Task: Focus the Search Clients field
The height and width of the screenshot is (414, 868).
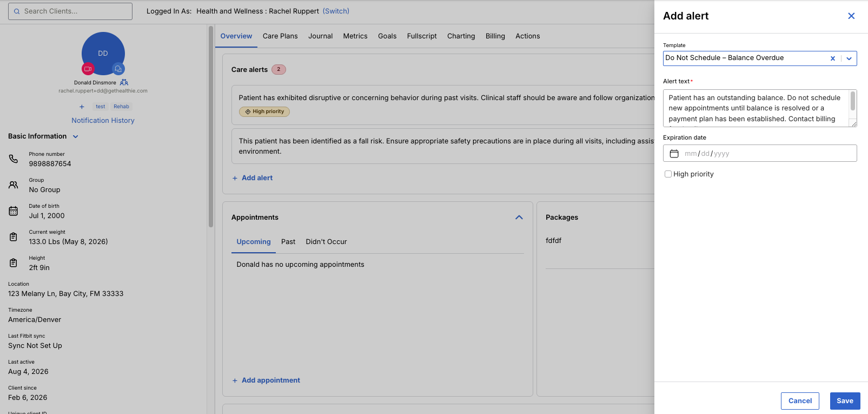Action: tap(70, 11)
